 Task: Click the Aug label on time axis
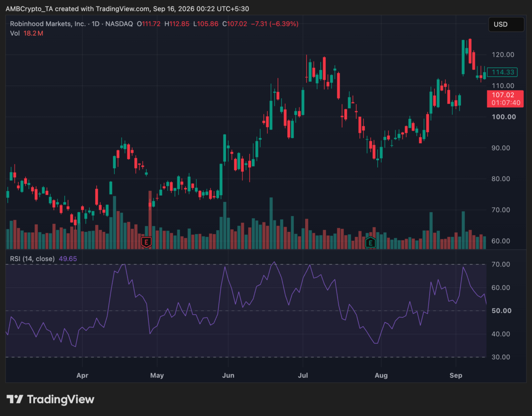pos(381,375)
